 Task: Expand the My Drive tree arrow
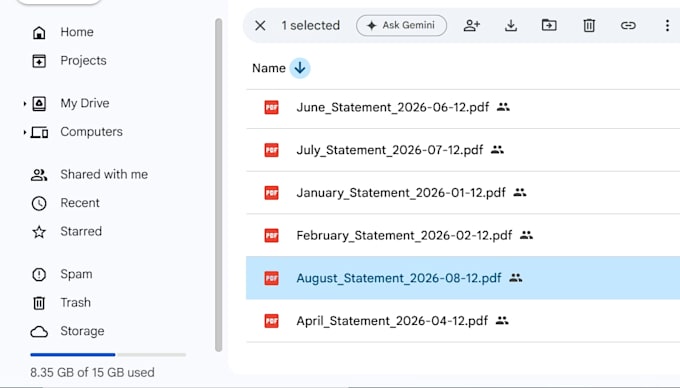[24, 104]
